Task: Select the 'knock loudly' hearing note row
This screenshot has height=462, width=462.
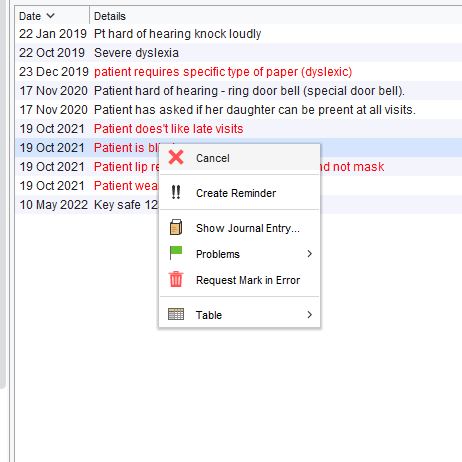Action: click(x=238, y=34)
